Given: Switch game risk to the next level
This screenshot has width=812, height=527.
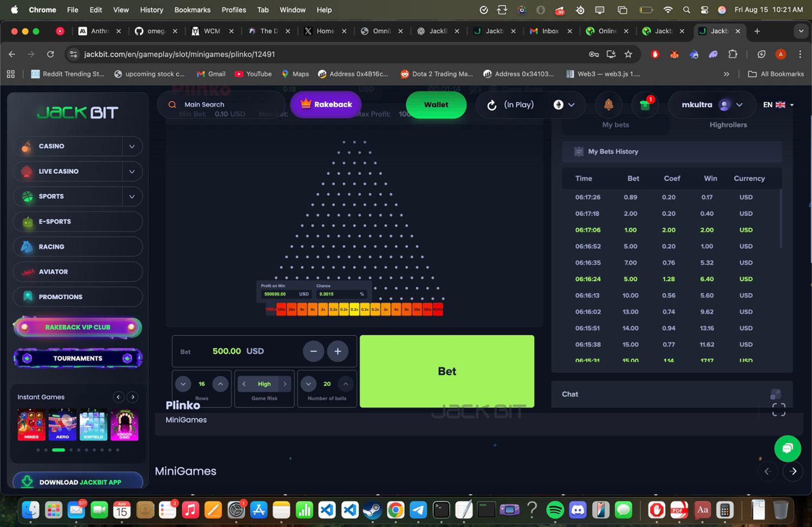Looking at the screenshot, I should point(285,384).
